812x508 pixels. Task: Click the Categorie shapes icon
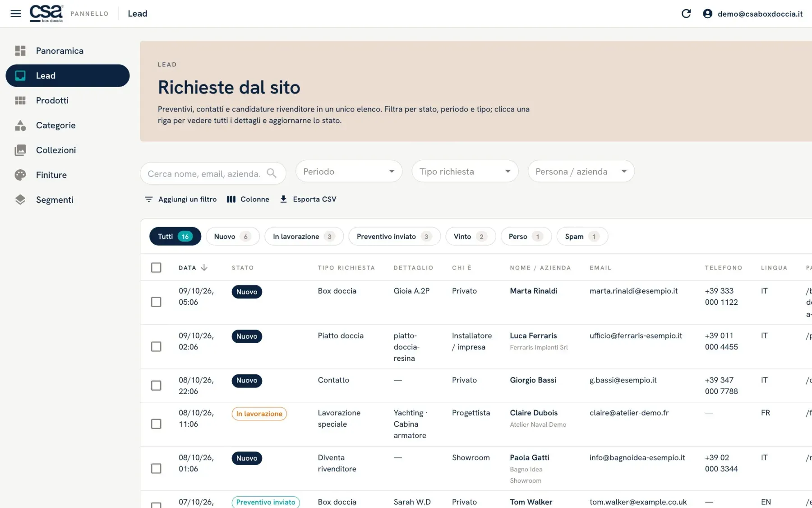point(20,125)
